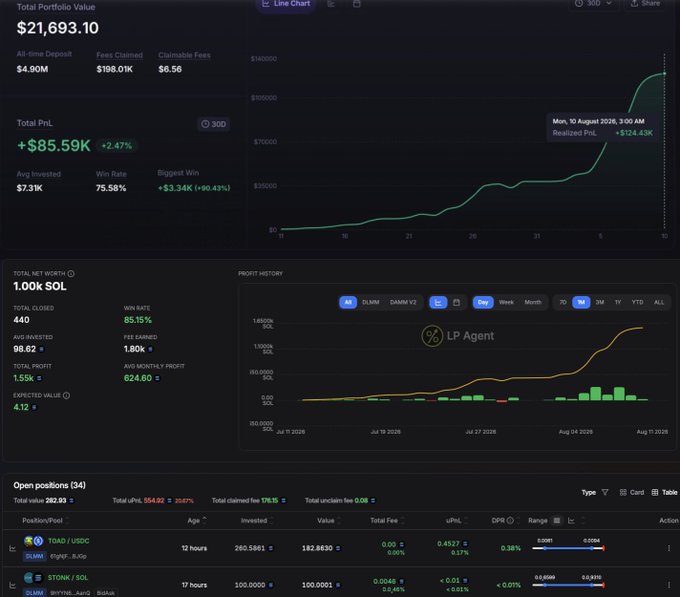Click the USDC token icon in TOAD row
680x597 pixels.
point(39,541)
